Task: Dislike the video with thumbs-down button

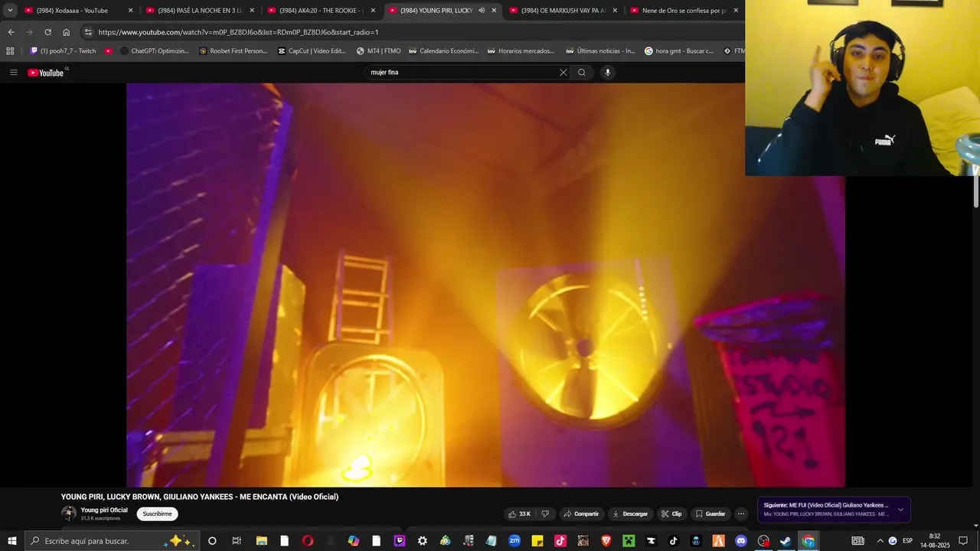Action: [x=545, y=514]
